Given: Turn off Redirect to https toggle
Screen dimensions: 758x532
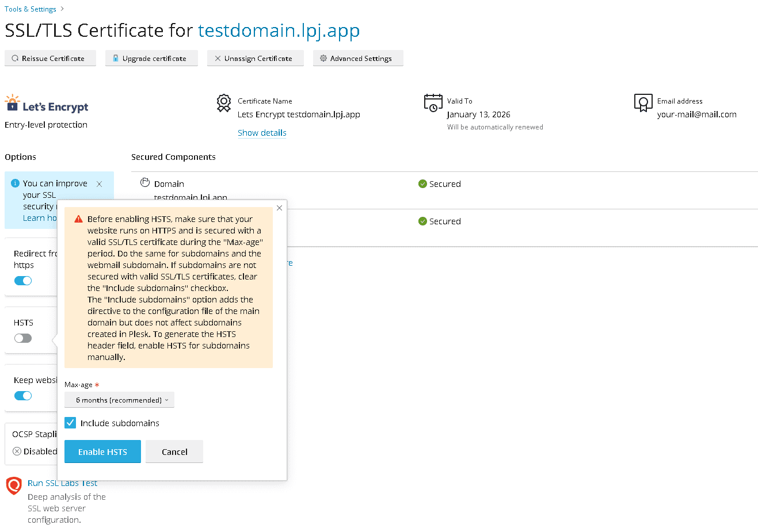Looking at the screenshot, I should [x=23, y=281].
